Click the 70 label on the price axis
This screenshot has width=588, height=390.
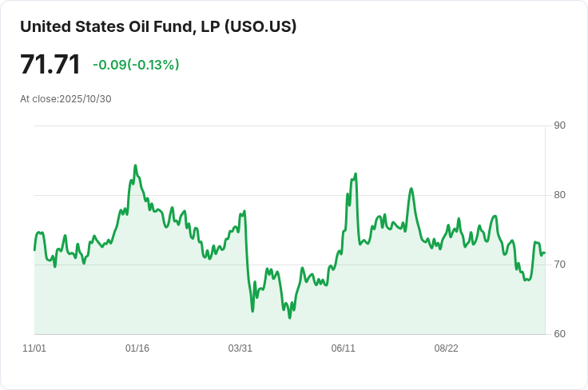[x=559, y=265]
